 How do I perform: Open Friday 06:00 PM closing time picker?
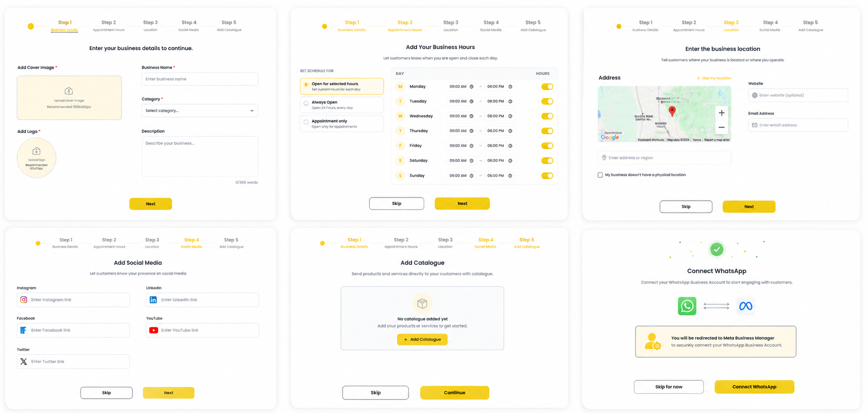(x=500, y=146)
